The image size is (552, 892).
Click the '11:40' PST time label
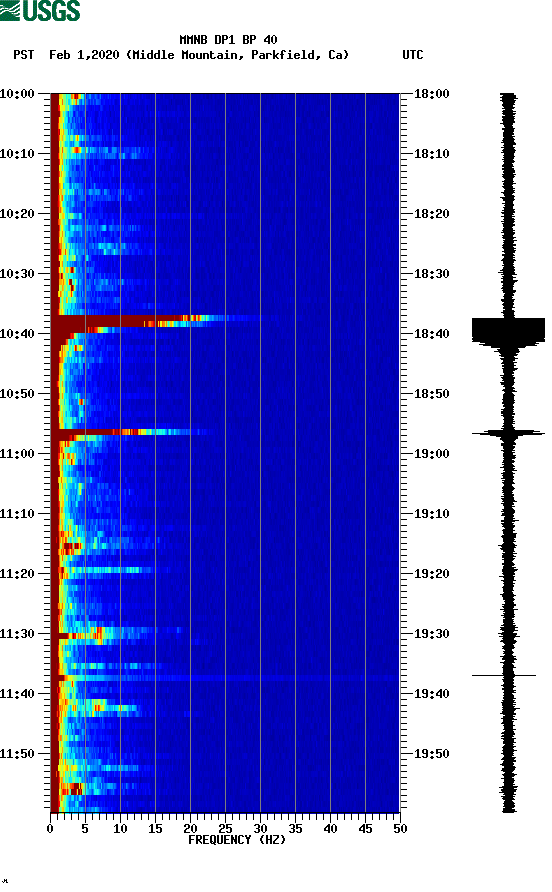(x=17, y=694)
